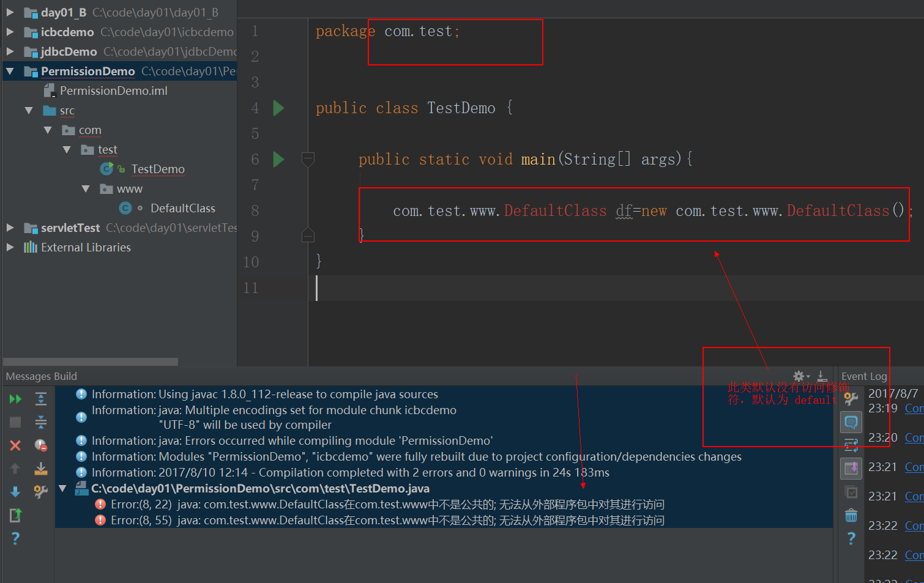Viewport: 924px width, 583px height.
Task: Expand the servletTest project node
Action: [x=10, y=228]
